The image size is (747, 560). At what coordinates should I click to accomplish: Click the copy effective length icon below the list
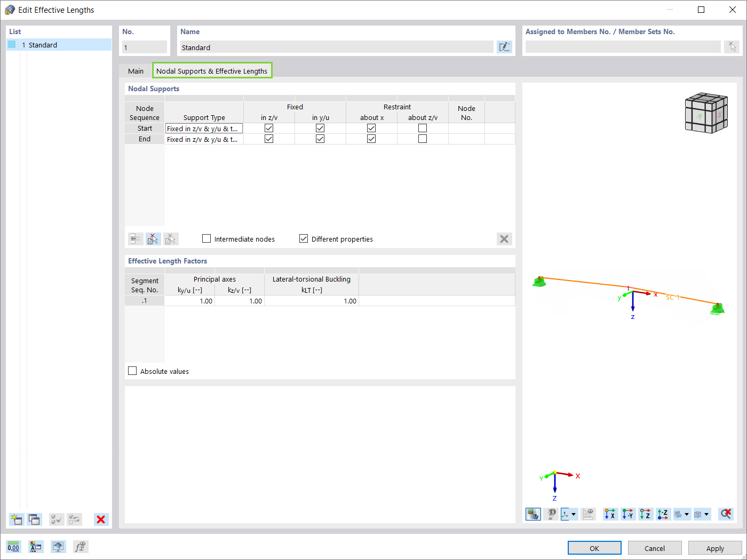pyautogui.click(x=34, y=519)
